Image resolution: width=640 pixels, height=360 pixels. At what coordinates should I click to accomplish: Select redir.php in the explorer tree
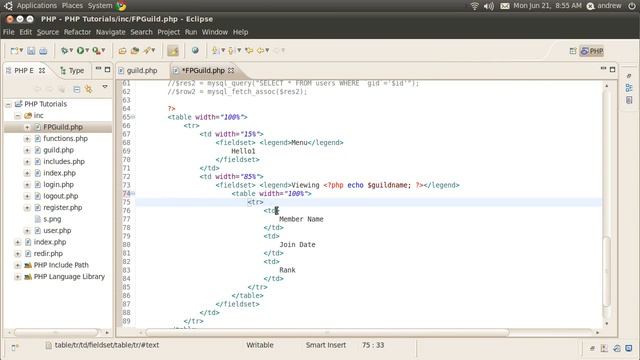pos(48,254)
